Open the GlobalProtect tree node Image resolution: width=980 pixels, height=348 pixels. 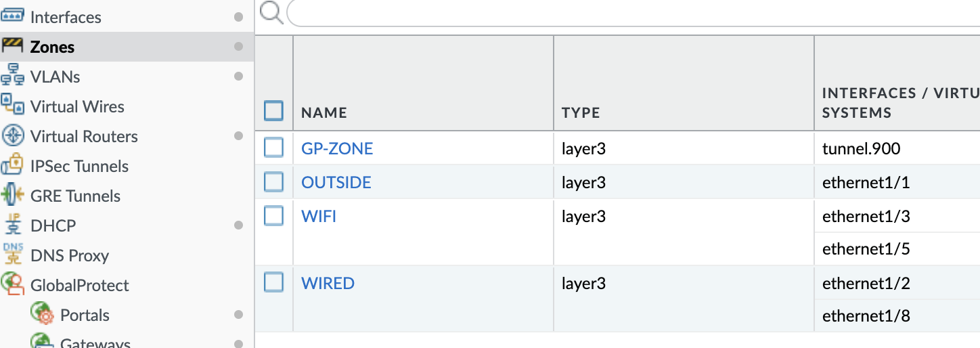79,285
